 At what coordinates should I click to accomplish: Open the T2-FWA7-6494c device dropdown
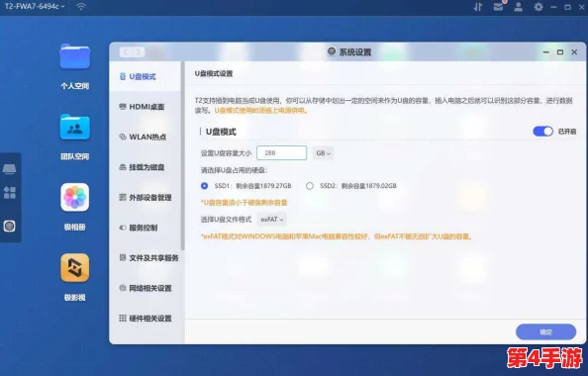[35, 6]
